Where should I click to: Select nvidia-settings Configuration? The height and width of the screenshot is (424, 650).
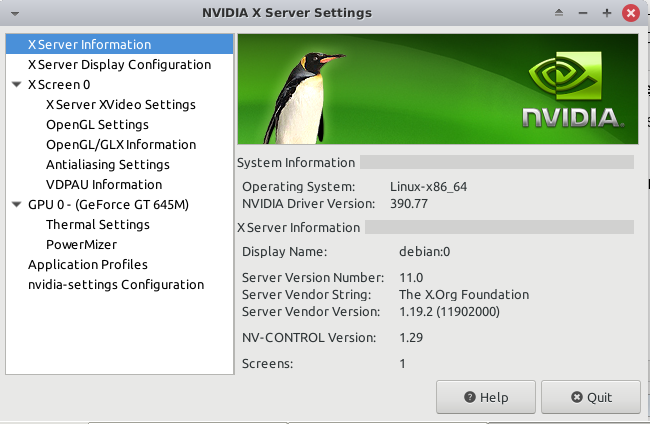tap(115, 285)
